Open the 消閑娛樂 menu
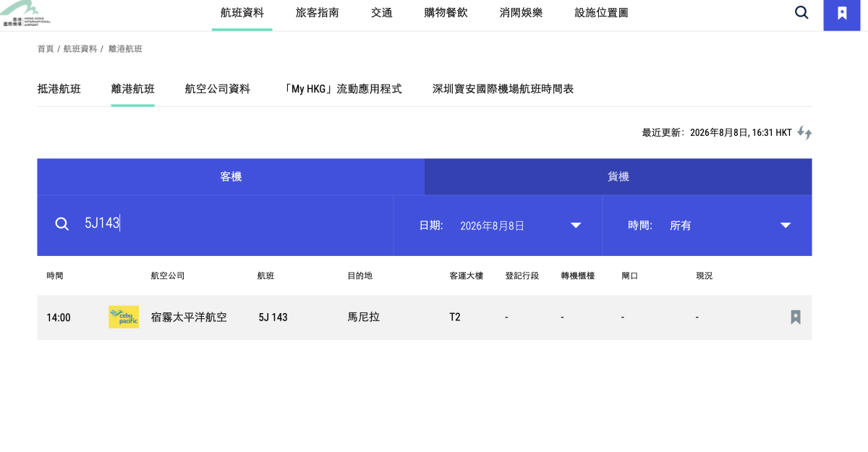This screenshot has width=868, height=452. (522, 12)
